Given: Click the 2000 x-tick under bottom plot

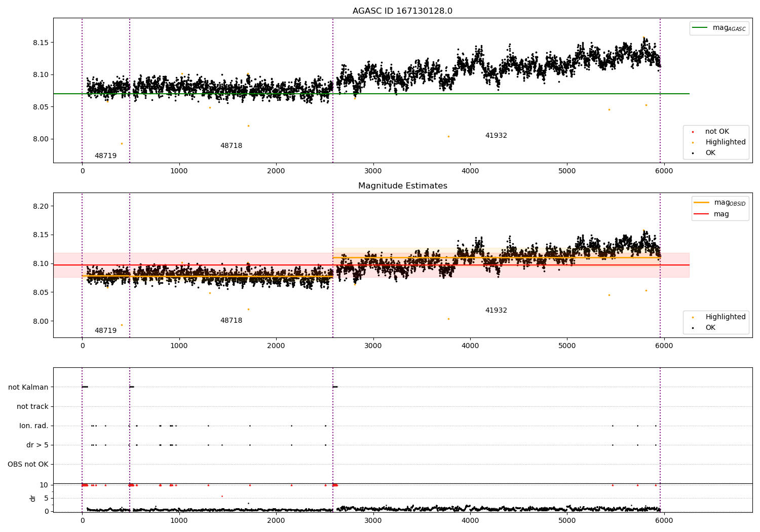Looking at the screenshot, I should 276,521.
